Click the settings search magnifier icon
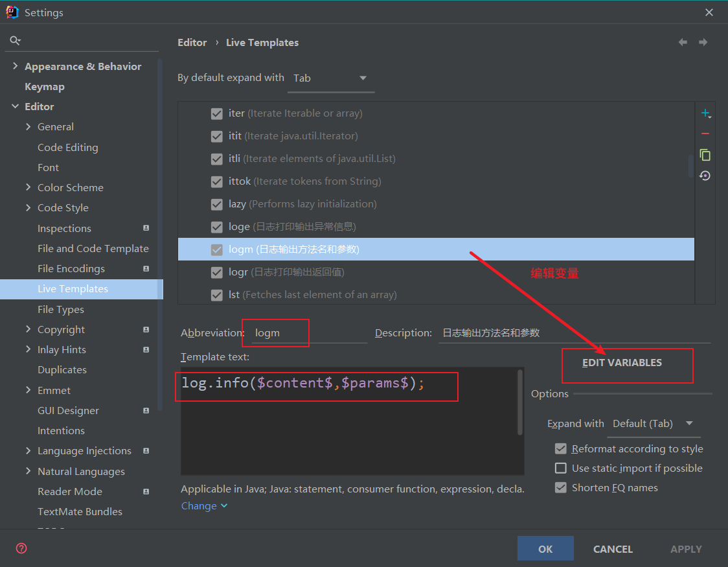The height and width of the screenshot is (567, 728). coord(15,41)
